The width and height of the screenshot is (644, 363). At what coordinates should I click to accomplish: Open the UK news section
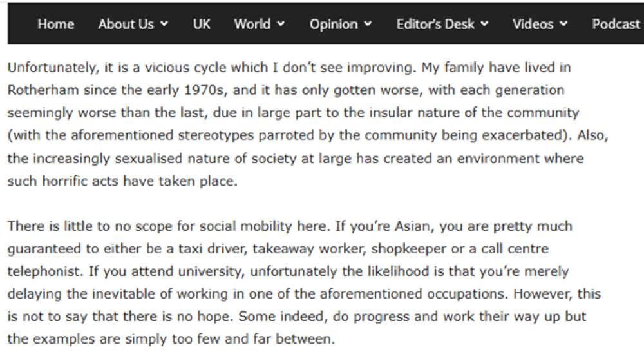coord(202,25)
